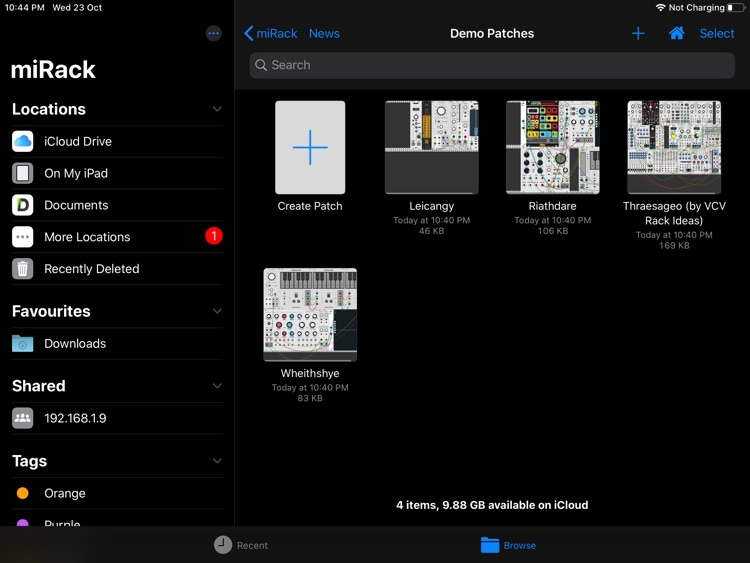
Task: Click the Favourites section header
Action: coord(51,311)
